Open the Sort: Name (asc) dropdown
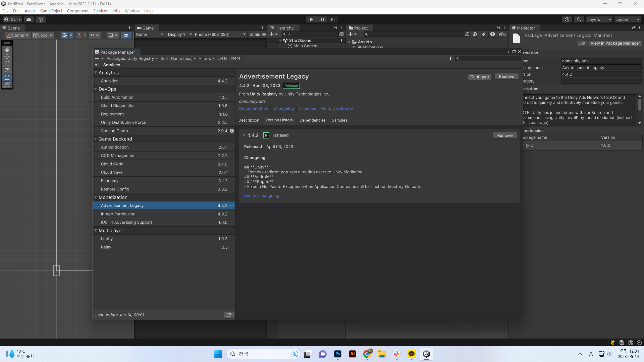This screenshot has height=362, width=644. click(x=178, y=58)
